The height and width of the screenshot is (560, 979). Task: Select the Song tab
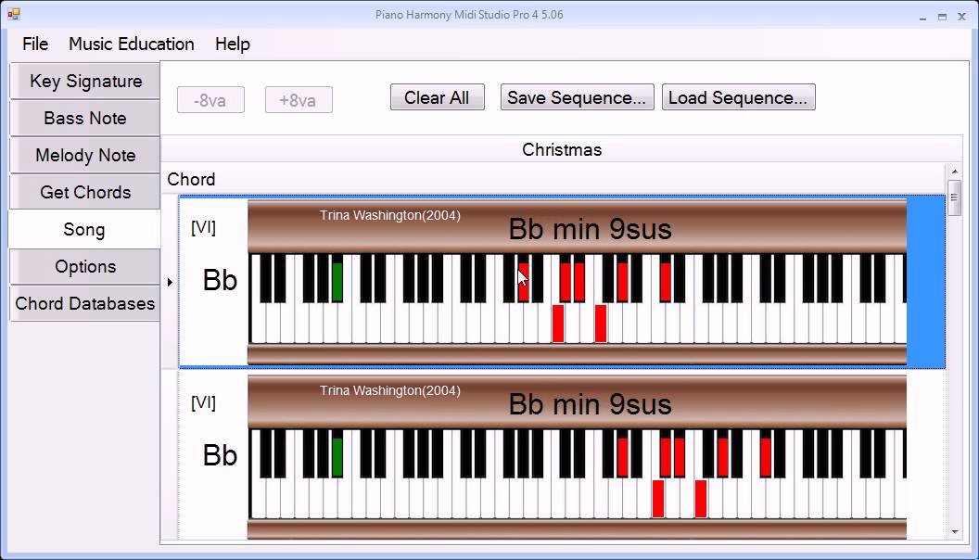(x=84, y=229)
